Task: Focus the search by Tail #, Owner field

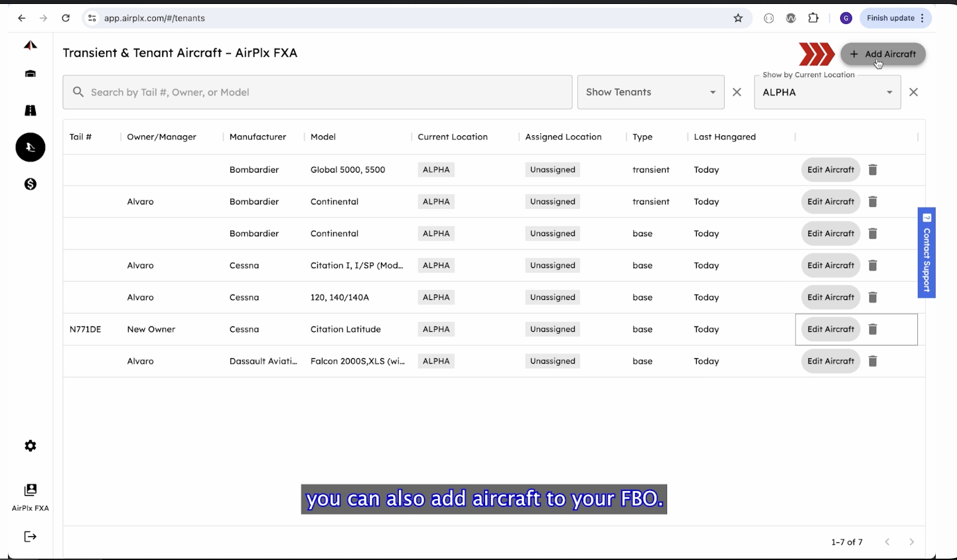Action: pos(317,92)
